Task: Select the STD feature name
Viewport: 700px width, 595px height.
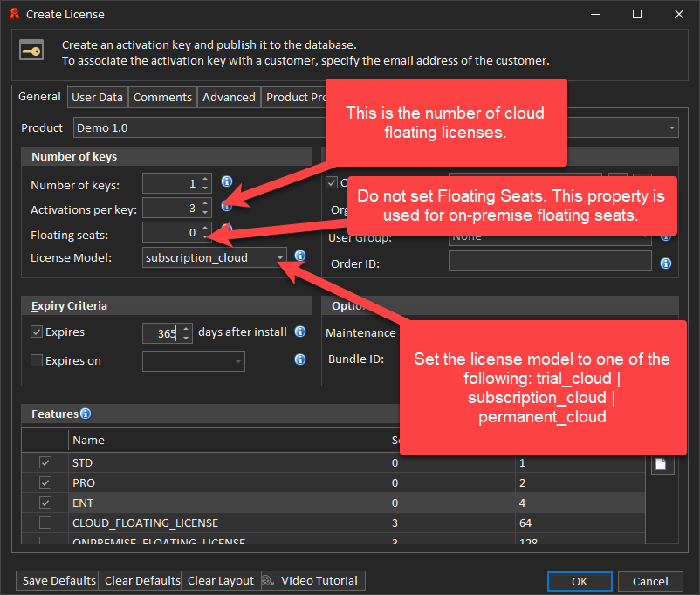Action: pyautogui.click(x=82, y=463)
